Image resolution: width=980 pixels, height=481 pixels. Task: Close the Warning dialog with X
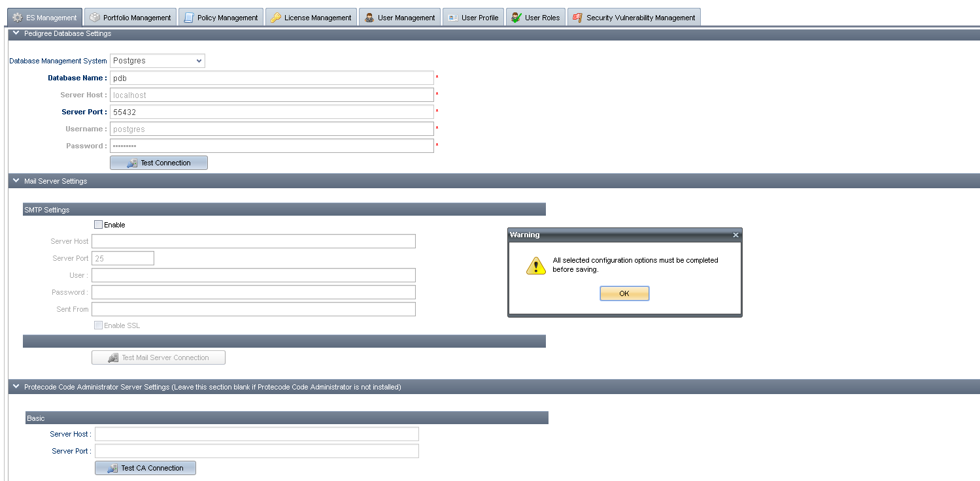[x=735, y=235]
